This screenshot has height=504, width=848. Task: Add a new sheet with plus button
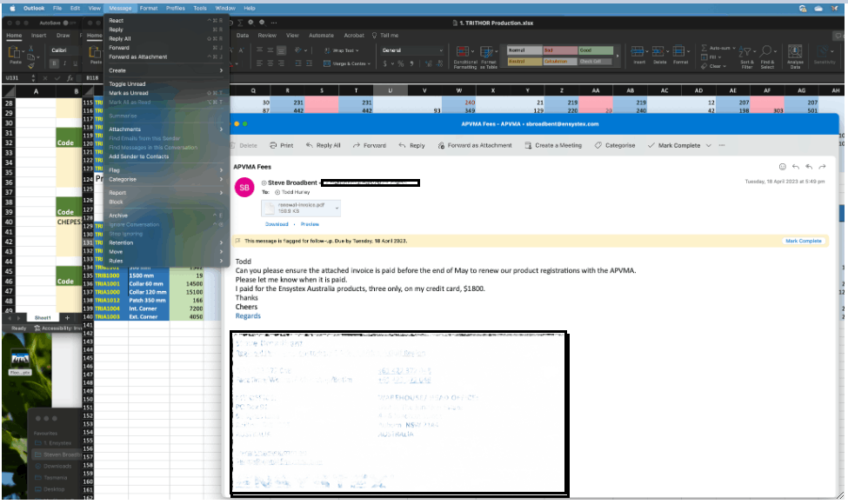tap(67, 318)
